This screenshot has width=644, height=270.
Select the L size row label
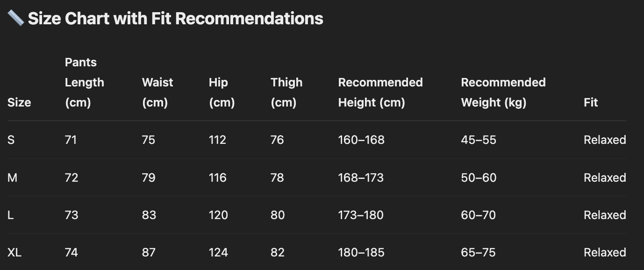click(x=11, y=215)
